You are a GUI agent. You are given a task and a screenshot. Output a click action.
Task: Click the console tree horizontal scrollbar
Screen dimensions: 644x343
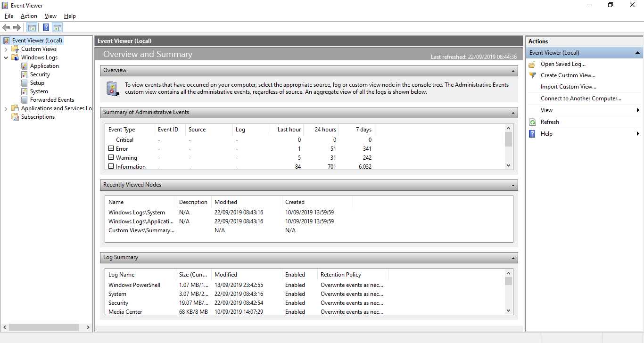43,327
